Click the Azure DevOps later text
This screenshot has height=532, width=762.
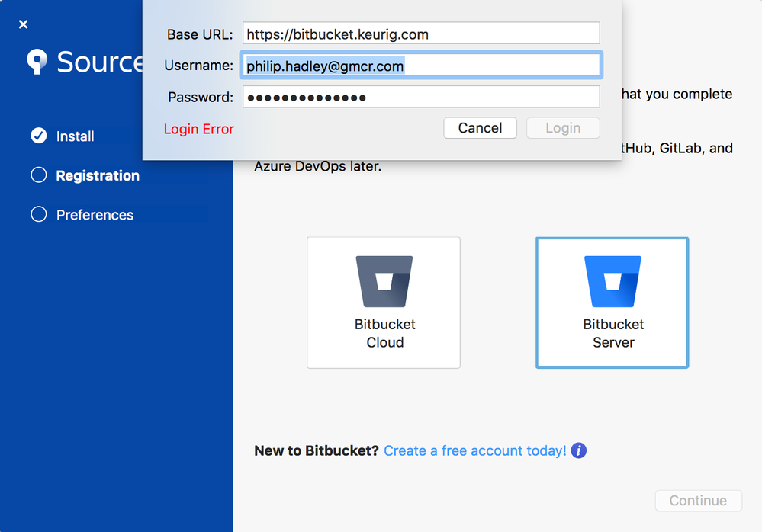click(318, 166)
